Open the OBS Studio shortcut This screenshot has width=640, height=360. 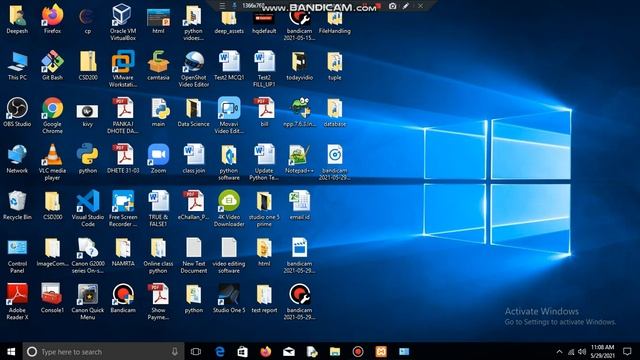click(x=17, y=111)
